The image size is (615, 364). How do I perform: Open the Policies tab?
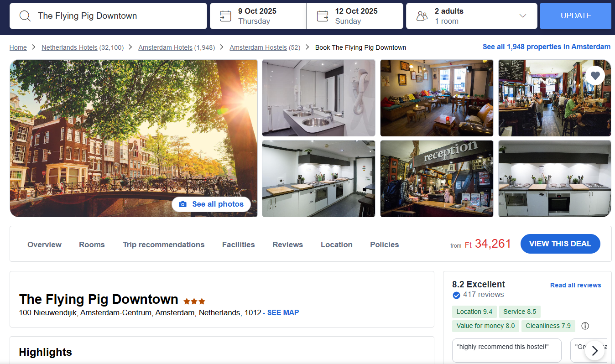384,244
